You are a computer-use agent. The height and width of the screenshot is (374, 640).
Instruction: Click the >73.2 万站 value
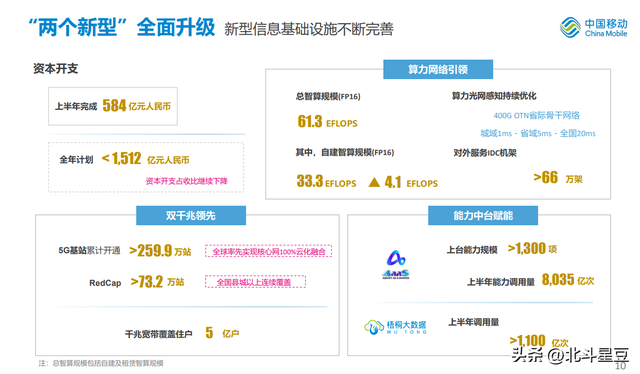pyautogui.click(x=157, y=282)
